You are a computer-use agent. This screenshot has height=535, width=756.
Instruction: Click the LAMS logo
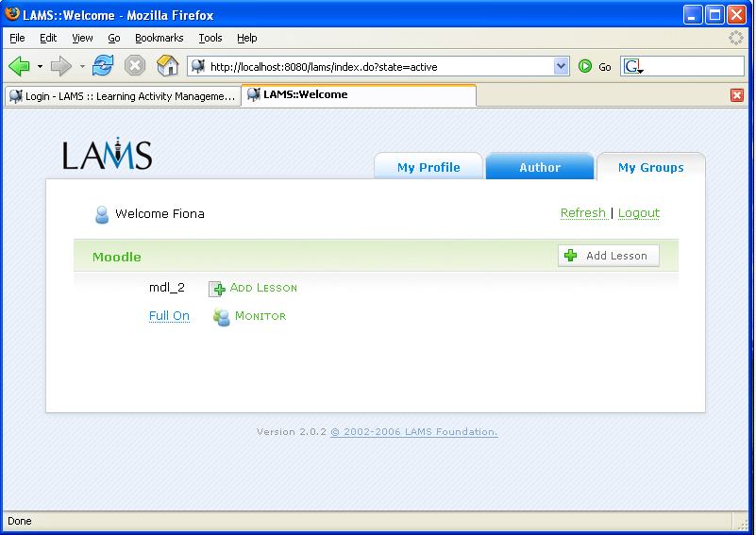coord(107,155)
